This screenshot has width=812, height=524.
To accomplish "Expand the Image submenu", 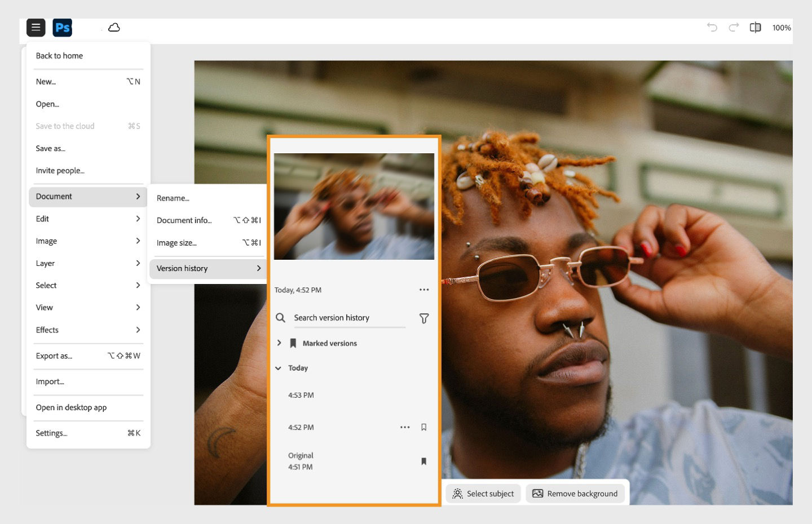I will (x=89, y=241).
